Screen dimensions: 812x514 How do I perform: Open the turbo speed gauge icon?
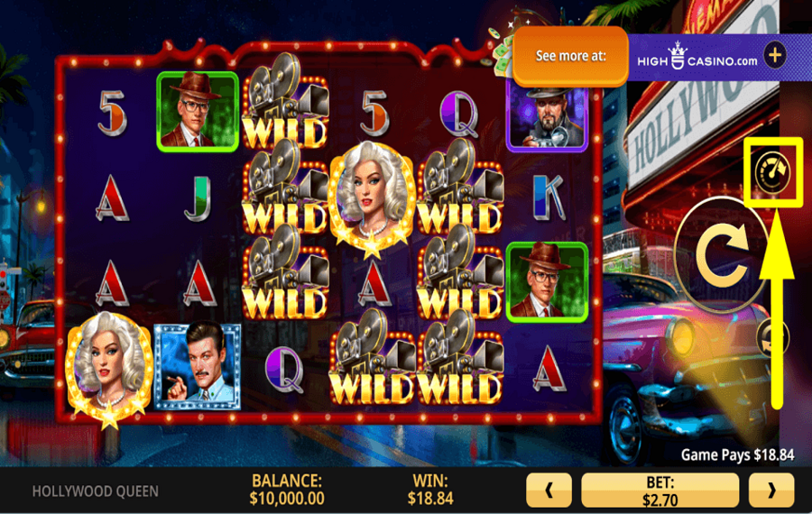(772, 172)
